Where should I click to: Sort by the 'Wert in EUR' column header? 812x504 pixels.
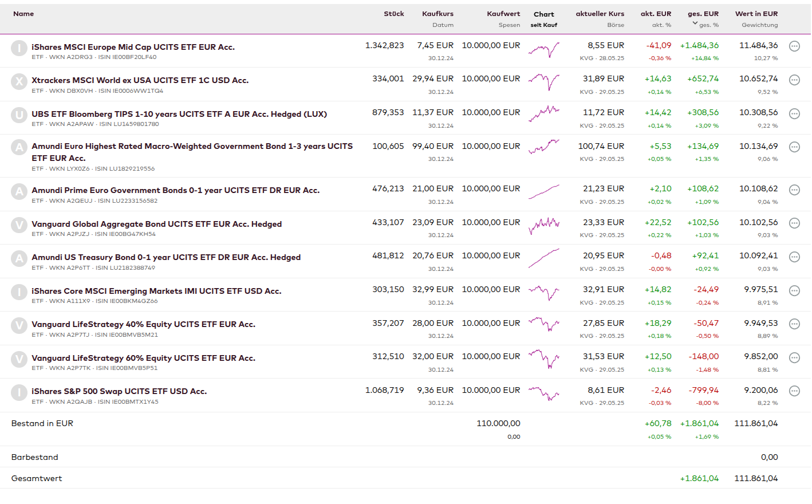756,14
